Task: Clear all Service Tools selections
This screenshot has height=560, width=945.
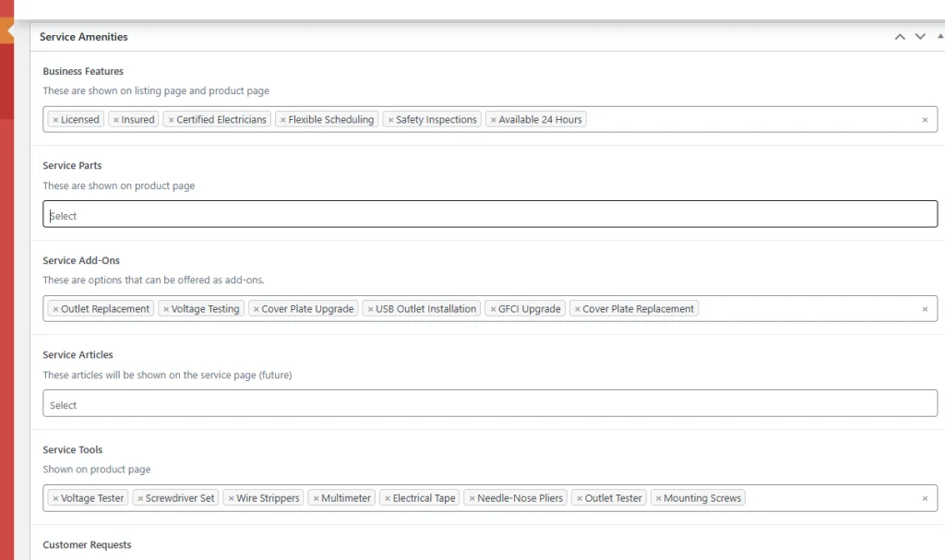Action: [x=925, y=498]
